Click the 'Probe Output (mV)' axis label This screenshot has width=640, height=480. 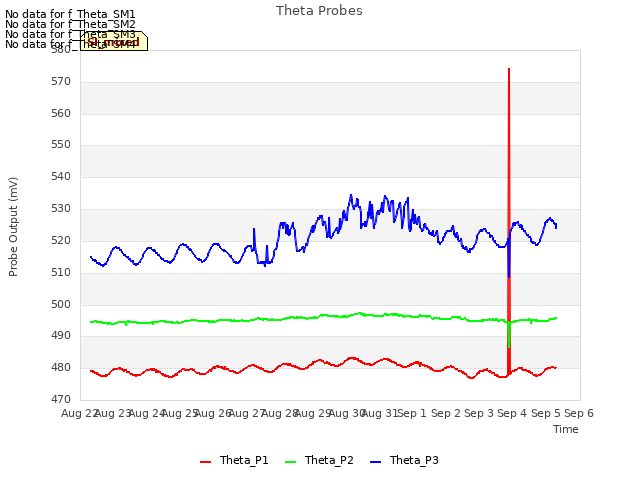point(13,227)
